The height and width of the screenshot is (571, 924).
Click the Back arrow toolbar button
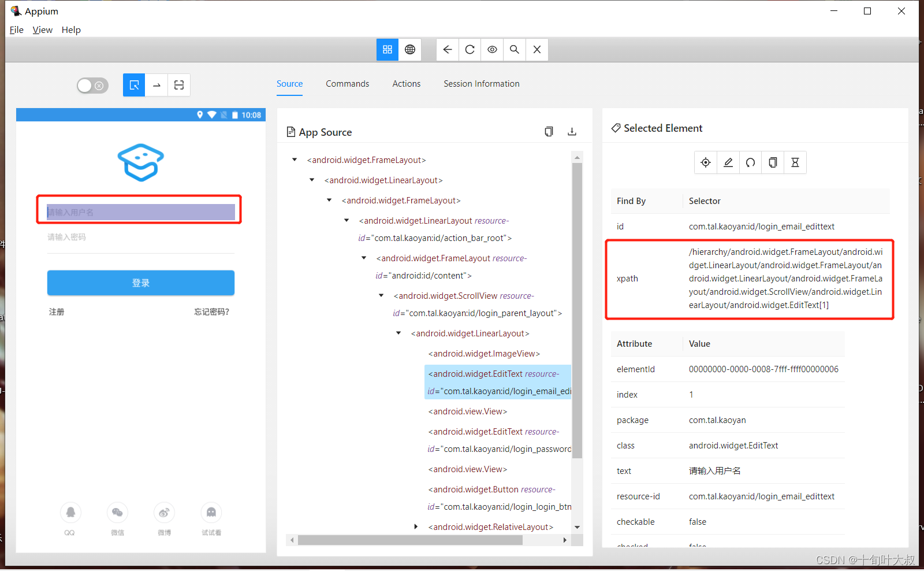tap(448, 50)
